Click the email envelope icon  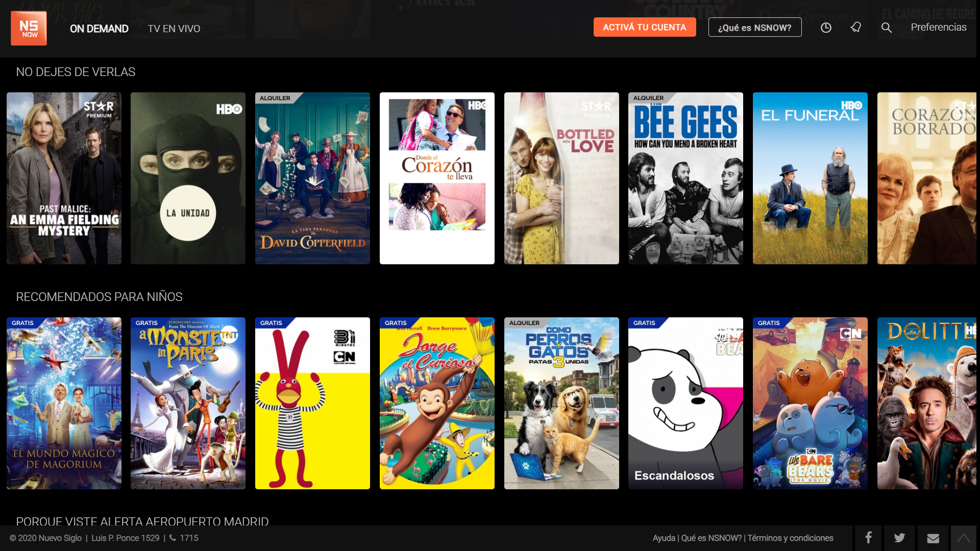pyautogui.click(x=933, y=538)
